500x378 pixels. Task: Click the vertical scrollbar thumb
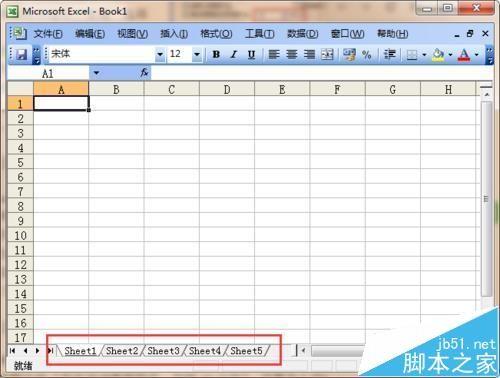click(486, 199)
